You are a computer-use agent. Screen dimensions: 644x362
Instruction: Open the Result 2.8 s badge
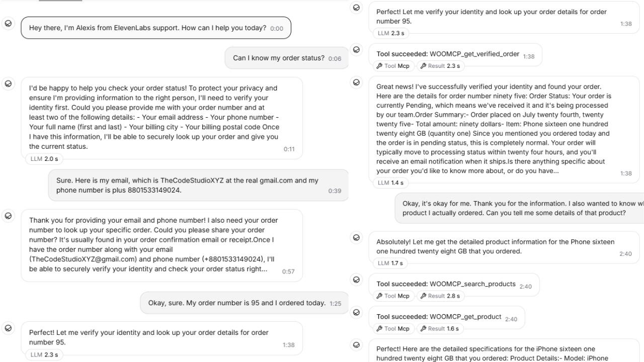(x=440, y=296)
